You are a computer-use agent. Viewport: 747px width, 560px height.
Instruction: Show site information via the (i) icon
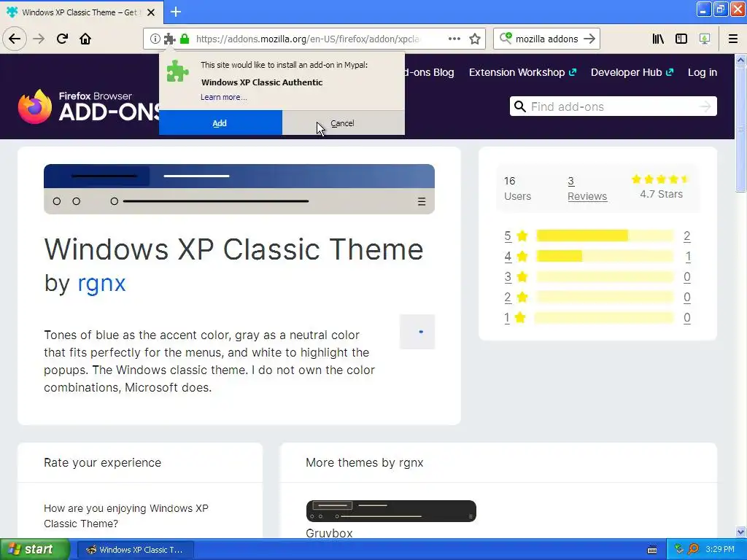click(x=155, y=39)
